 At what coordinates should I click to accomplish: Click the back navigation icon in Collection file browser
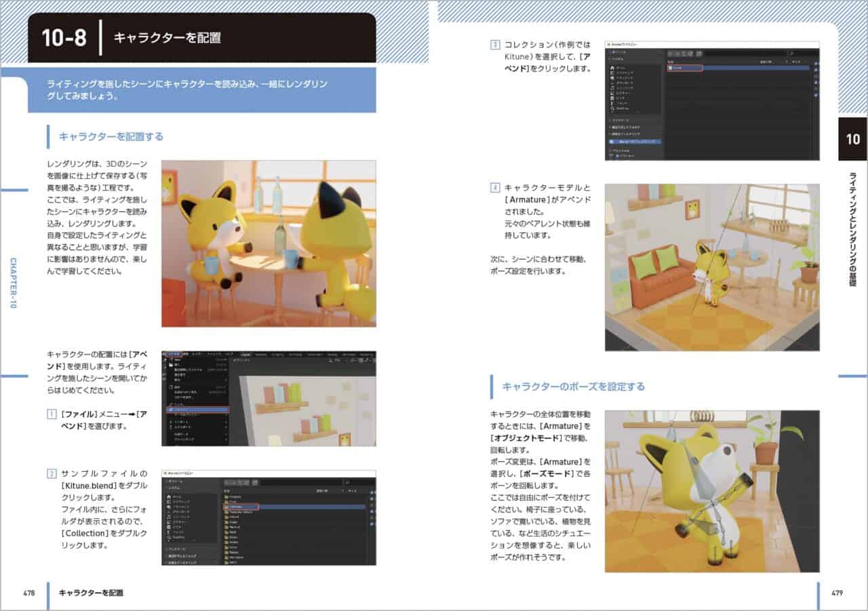[x=226, y=483]
